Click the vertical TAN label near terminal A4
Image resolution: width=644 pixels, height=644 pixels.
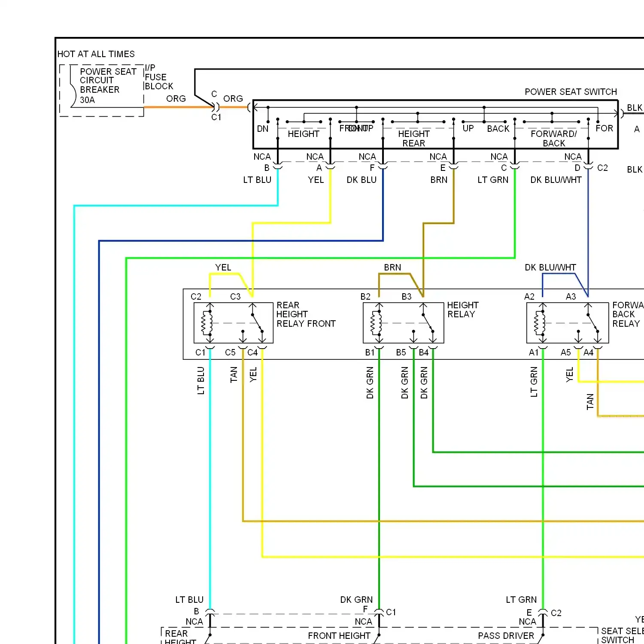590,402
